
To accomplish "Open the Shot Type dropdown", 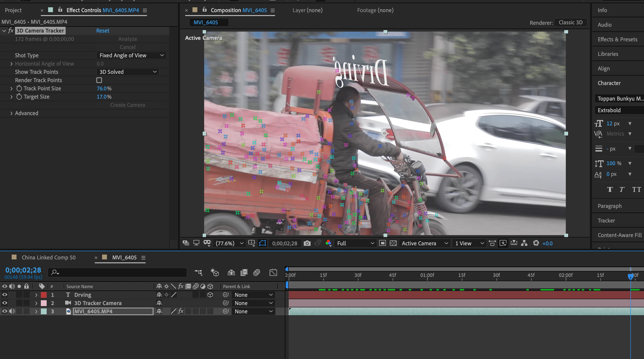I will pos(131,55).
